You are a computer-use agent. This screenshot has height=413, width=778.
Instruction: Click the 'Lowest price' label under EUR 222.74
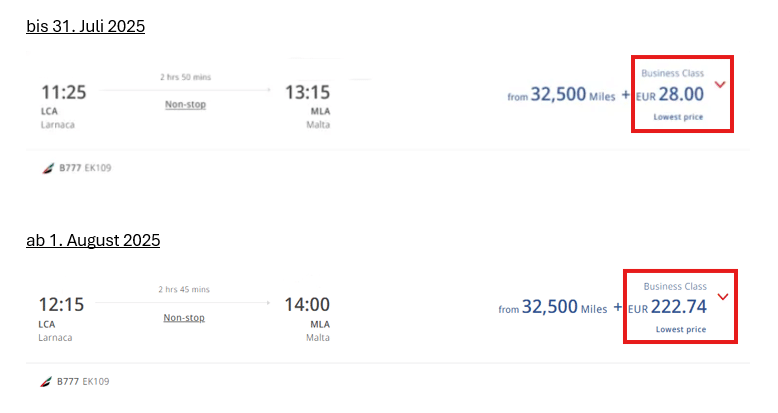(x=681, y=329)
